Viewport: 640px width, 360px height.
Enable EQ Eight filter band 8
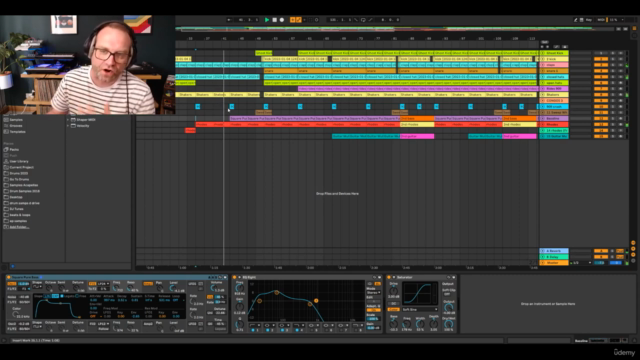(356, 330)
